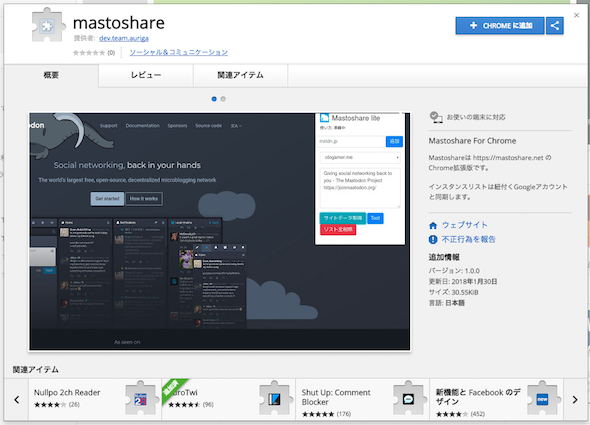The image size is (590, 425).
Task: Click the Shut Up comment bubble icon
Action: 408,399
